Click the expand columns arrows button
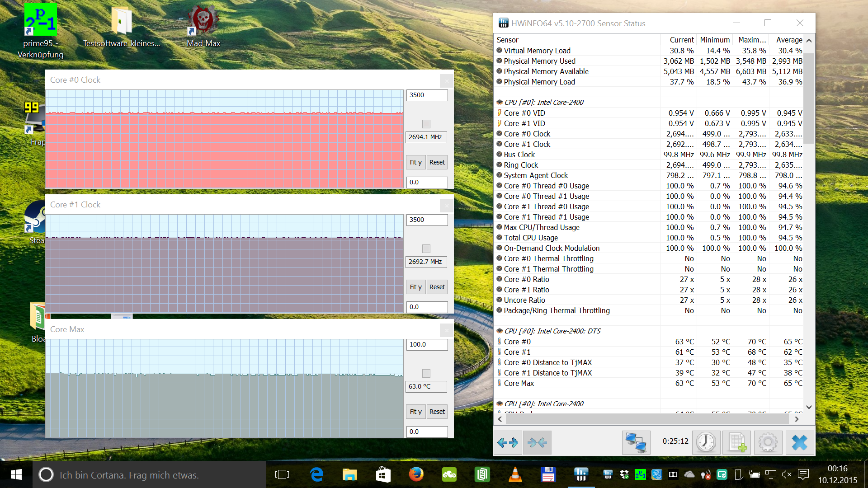The height and width of the screenshot is (488, 868). pos(507,442)
